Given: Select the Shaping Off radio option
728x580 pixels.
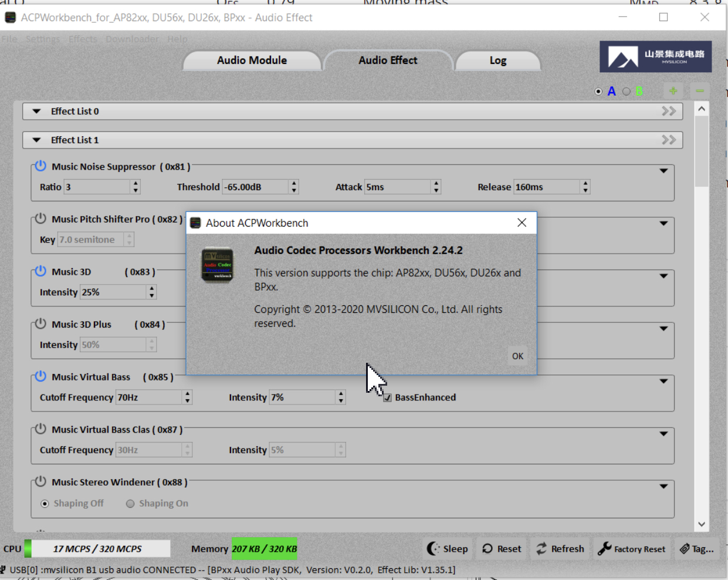Looking at the screenshot, I should point(45,504).
